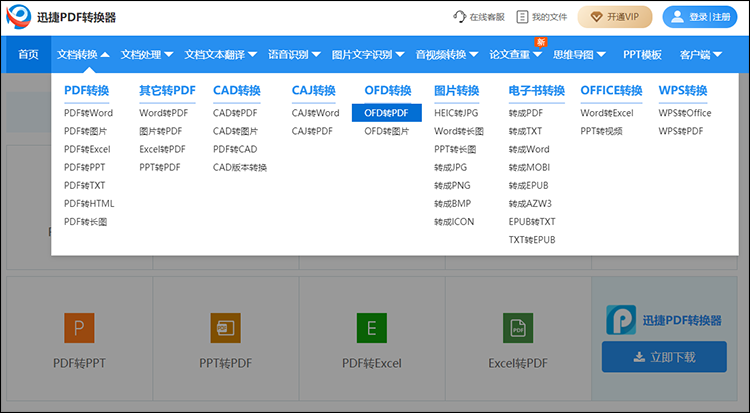This screenshot has width=750, height=413.
Task: Click the 迅捷PDF转换器 client app icon
Action: tap(621, 320)
